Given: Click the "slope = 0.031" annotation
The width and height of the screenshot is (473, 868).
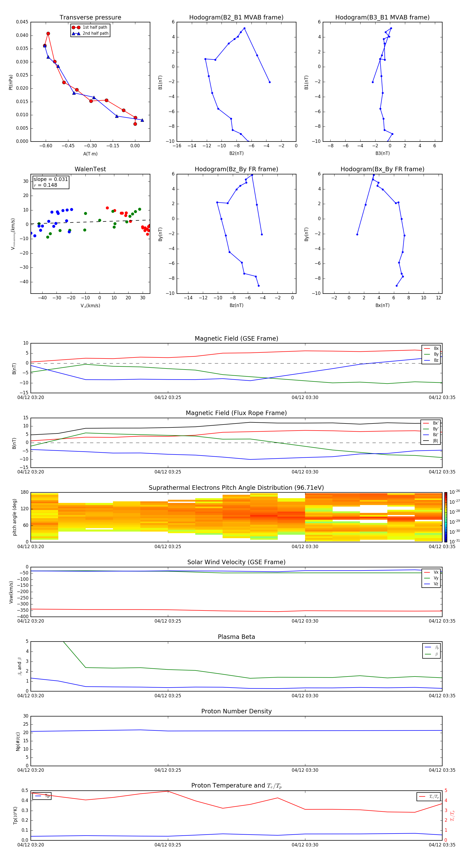Looking at the screenshot, I should click(x=50, y=179).
